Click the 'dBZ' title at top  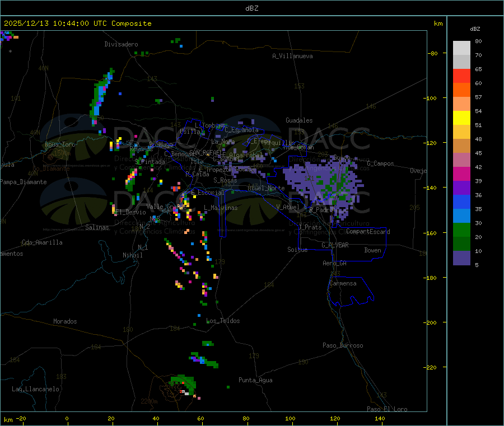tap(251, 8)
